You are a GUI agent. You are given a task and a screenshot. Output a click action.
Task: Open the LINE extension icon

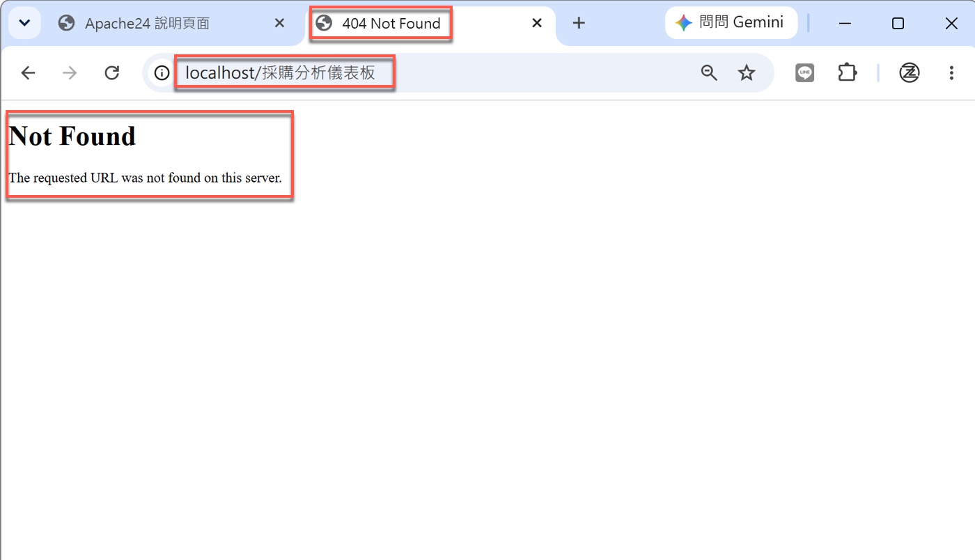[805, 72]
